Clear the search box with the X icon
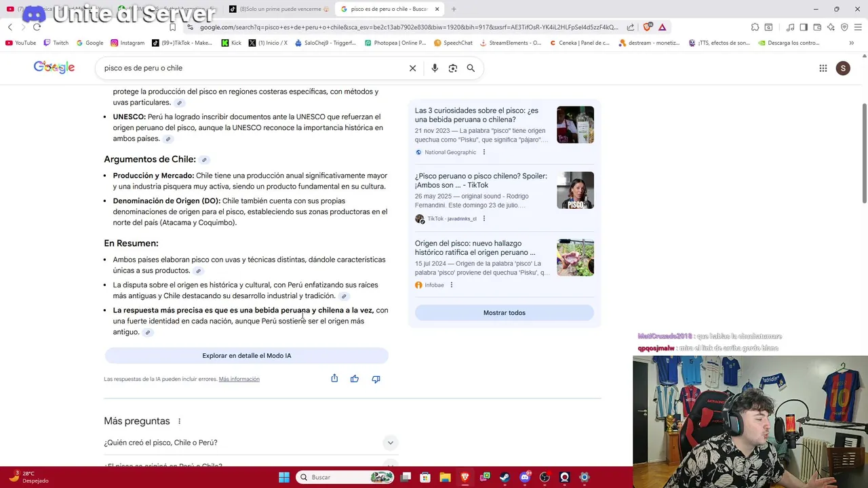The height and width of the screenshot is (488, 868). click(x=412, y=68)
